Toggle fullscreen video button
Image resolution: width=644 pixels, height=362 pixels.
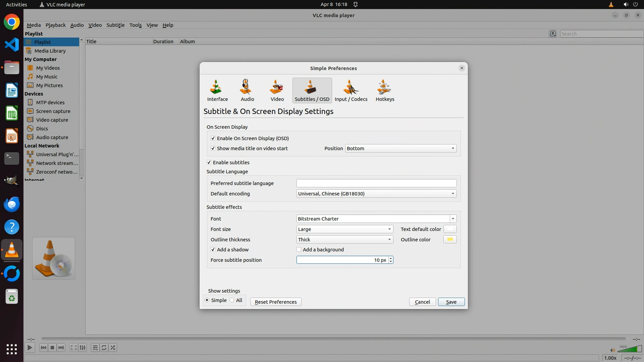coord(73,348)
